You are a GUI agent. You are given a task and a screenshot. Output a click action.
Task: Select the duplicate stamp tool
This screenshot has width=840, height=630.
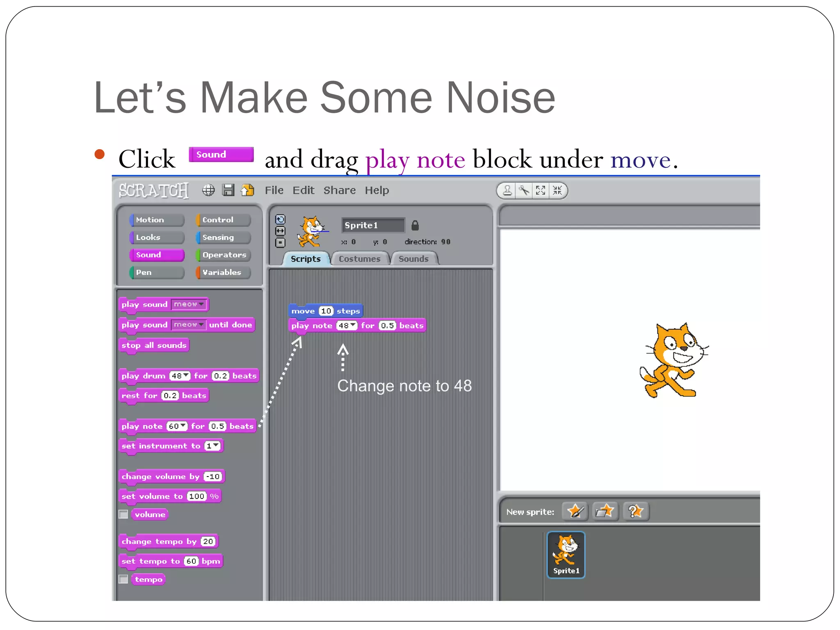[x=507, y=191]
